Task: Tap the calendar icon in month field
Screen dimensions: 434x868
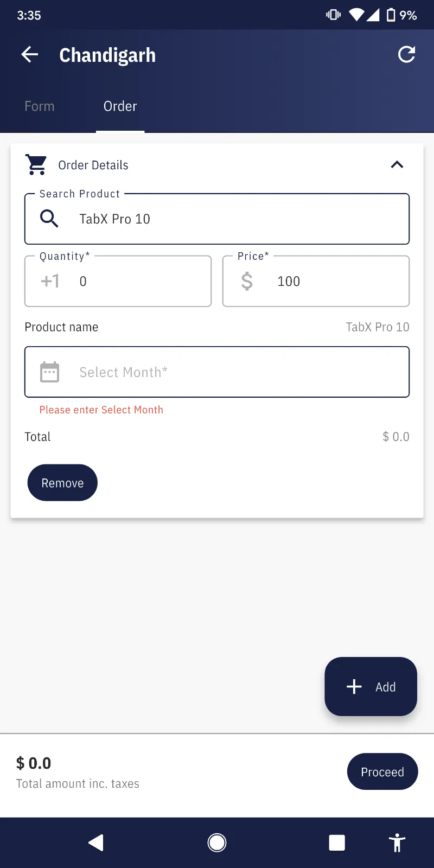Action: pyautogui.click(x=49, y=372)
